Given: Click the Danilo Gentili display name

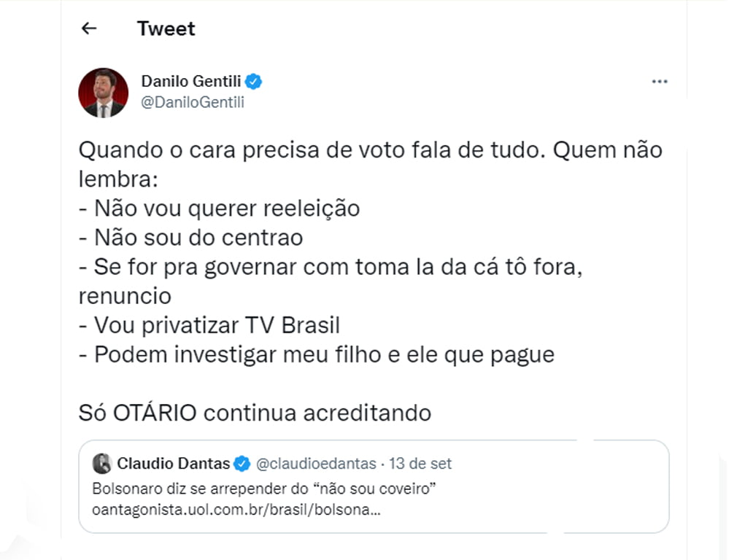Looking at the screenshot, I should [x=191, y=82].
